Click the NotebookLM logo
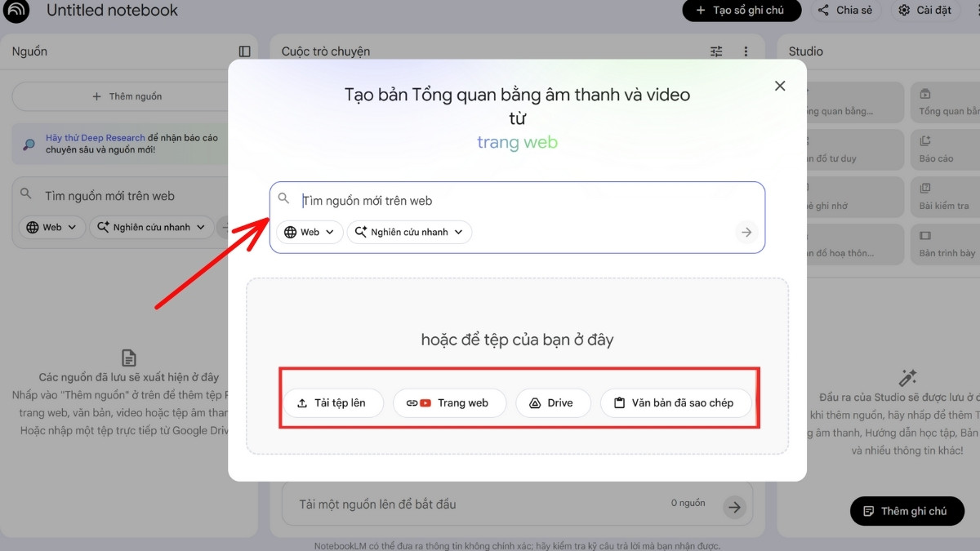Viewport: 980px width, 551px height. [x=16, y=11]
